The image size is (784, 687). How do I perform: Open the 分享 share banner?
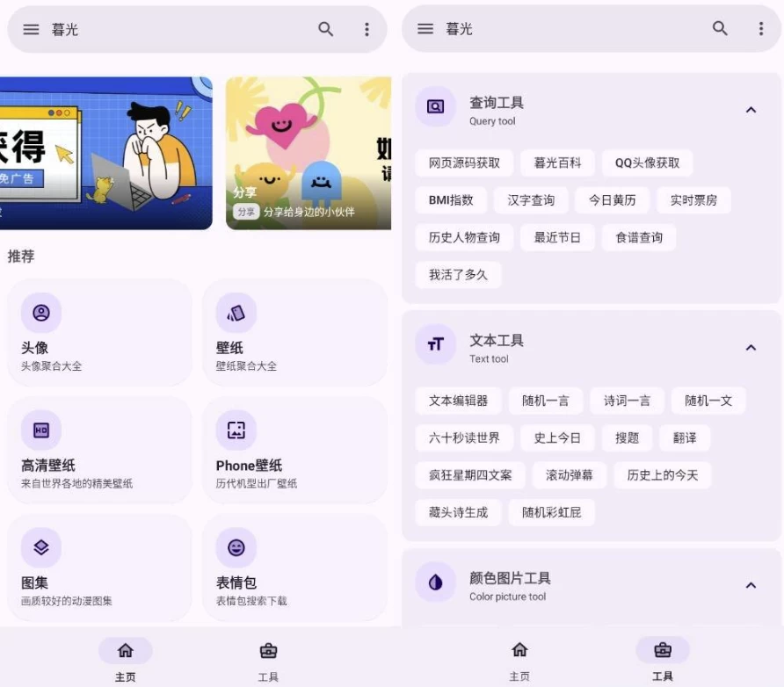(x=308, y=153)
